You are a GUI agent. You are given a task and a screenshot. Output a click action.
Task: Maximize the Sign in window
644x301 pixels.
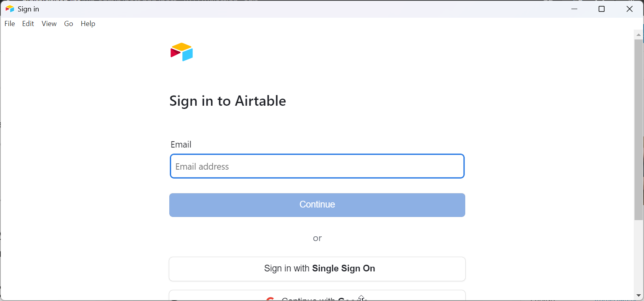[602, 9]
